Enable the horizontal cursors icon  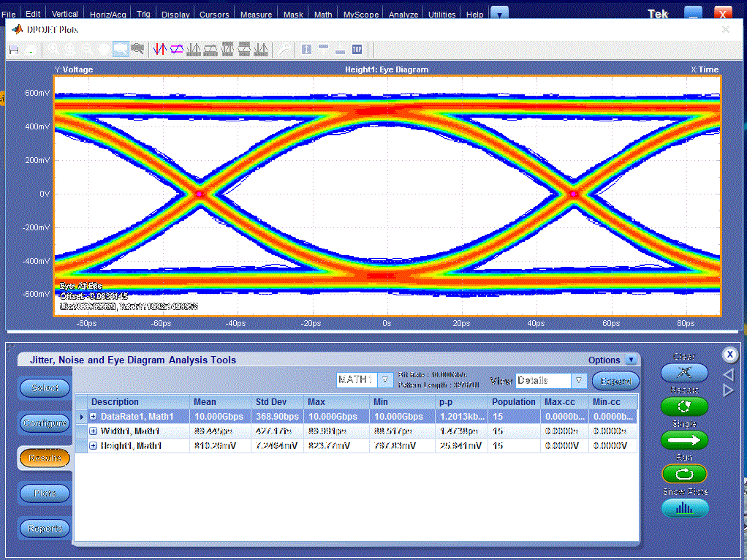[177, 49]
